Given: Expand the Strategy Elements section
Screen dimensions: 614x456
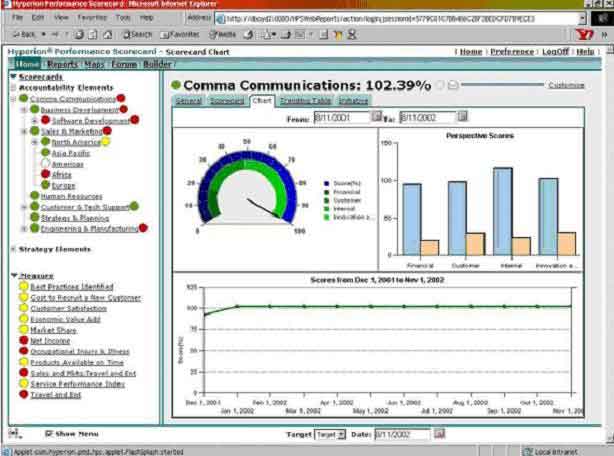Looking at the screenshot, I should 13,249.
